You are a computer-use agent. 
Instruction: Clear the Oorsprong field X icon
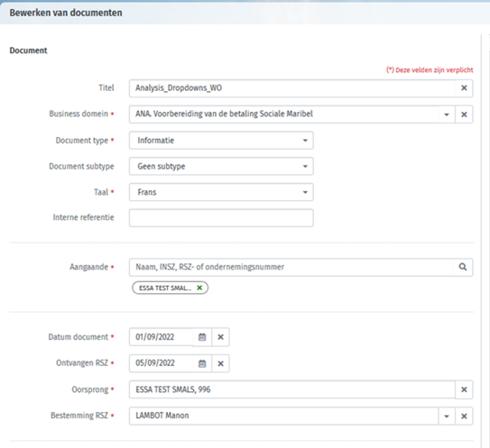(x=464, y=389)
